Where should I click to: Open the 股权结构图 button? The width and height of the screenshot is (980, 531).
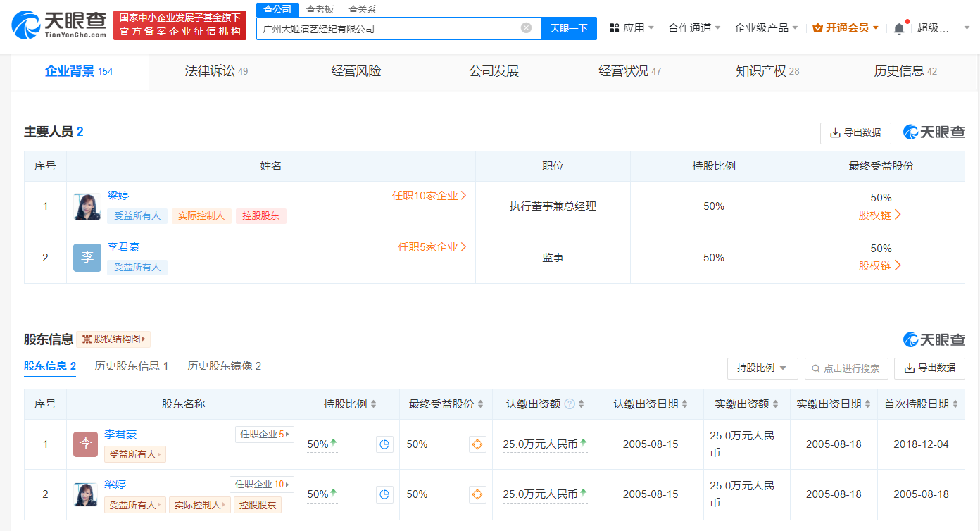[x=113, y=339]
